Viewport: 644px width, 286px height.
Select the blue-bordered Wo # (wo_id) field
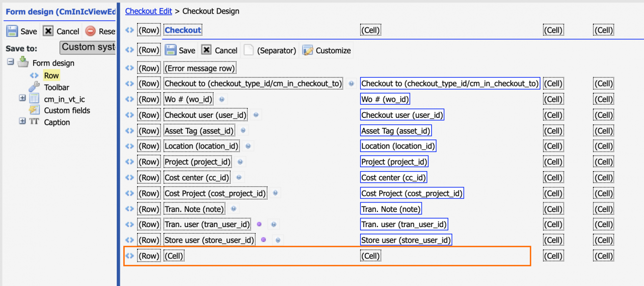coord(385,99)
